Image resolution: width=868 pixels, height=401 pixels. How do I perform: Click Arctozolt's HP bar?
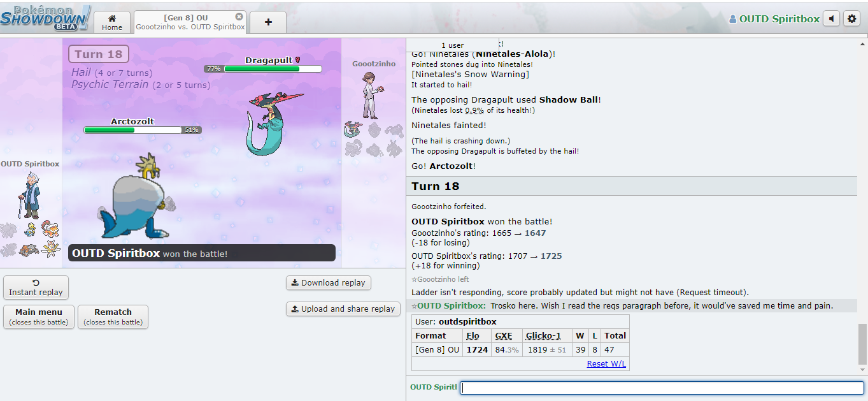click(x=133, y=130)
